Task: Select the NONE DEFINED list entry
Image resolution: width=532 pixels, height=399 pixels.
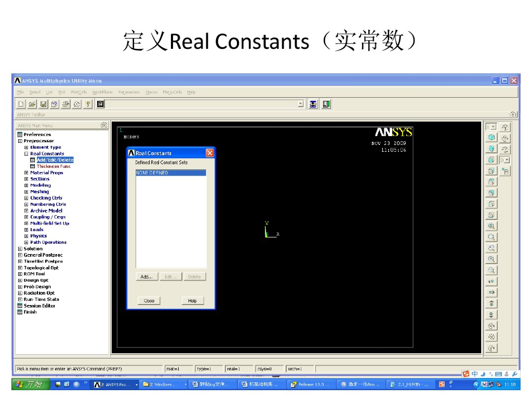Action: [x=170, y=172]
